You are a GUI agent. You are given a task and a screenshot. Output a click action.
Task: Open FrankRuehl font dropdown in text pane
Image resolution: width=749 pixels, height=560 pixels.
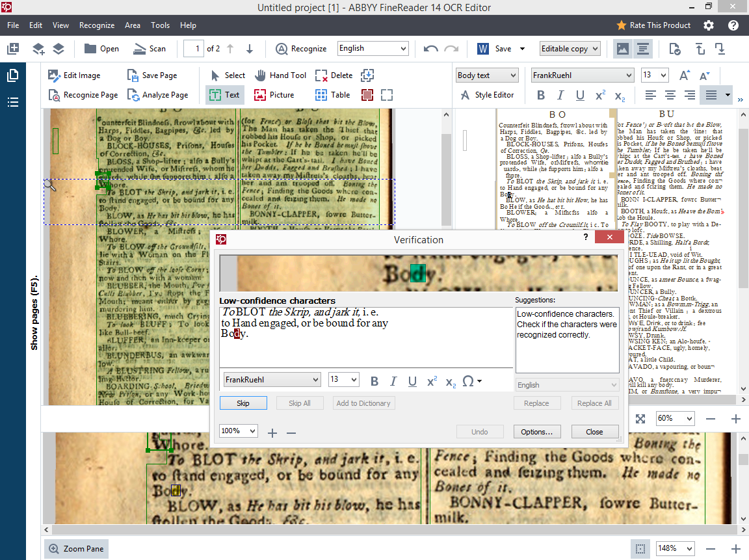pyautogui.click(x=583, y=75)
